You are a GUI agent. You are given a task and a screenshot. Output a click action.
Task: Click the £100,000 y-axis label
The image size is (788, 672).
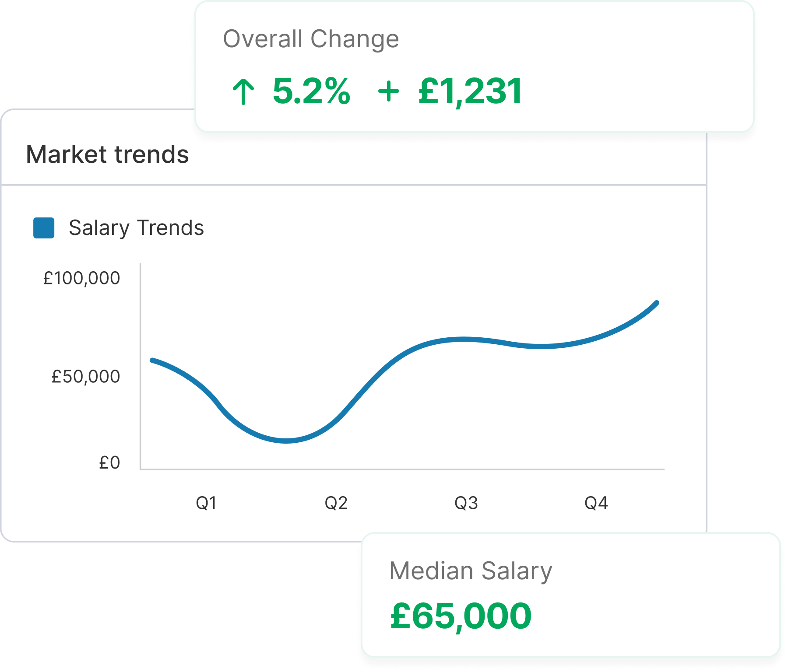81,278
